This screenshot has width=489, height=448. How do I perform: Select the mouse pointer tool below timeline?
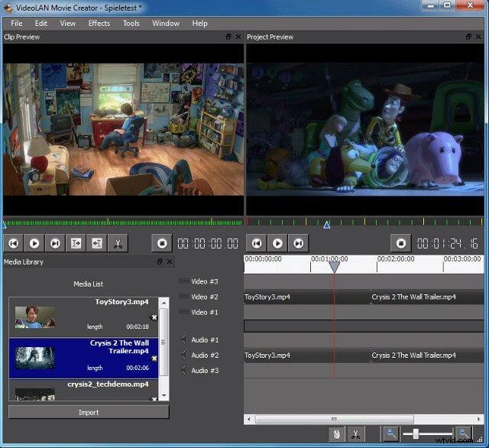[x=336, y=434]
